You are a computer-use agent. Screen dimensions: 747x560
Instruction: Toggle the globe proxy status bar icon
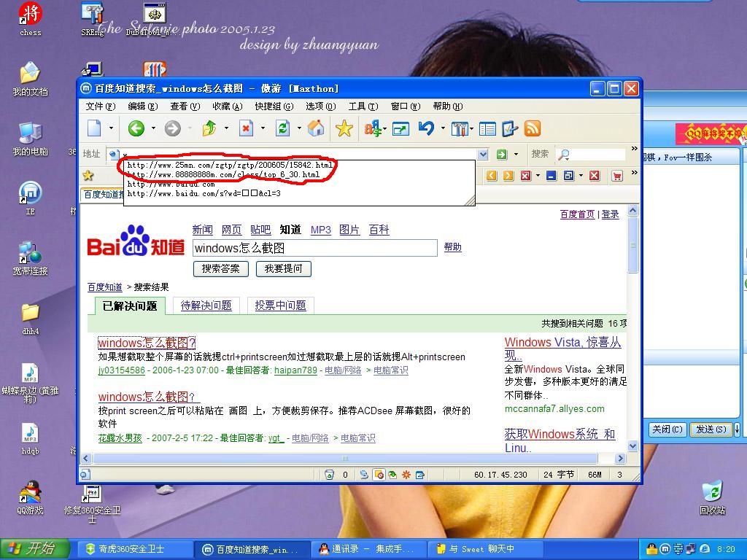point(364,474)
